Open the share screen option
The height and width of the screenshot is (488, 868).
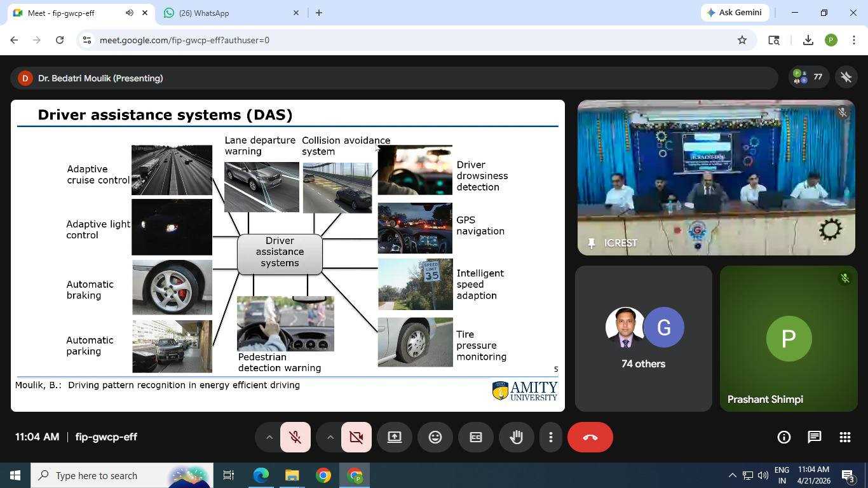[395, 437]
